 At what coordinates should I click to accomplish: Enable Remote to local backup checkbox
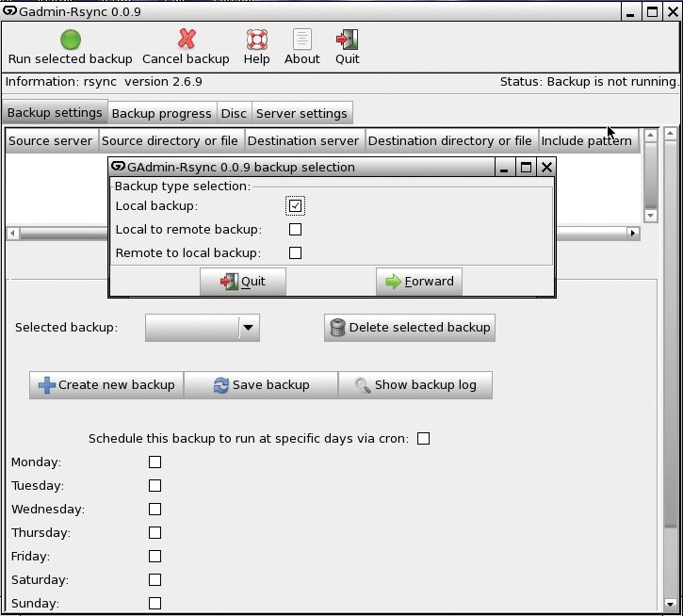coord(295,252)
